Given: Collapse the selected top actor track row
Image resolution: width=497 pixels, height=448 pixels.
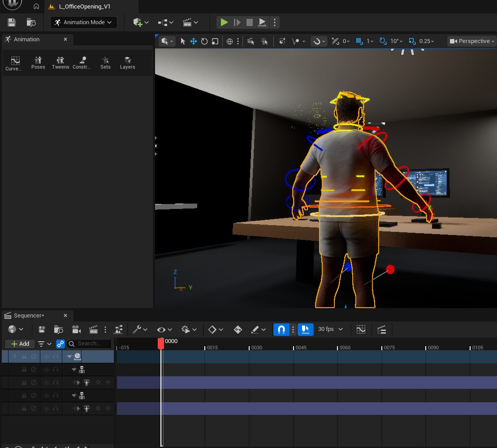Looking at the screenshot, I should 69,357.
